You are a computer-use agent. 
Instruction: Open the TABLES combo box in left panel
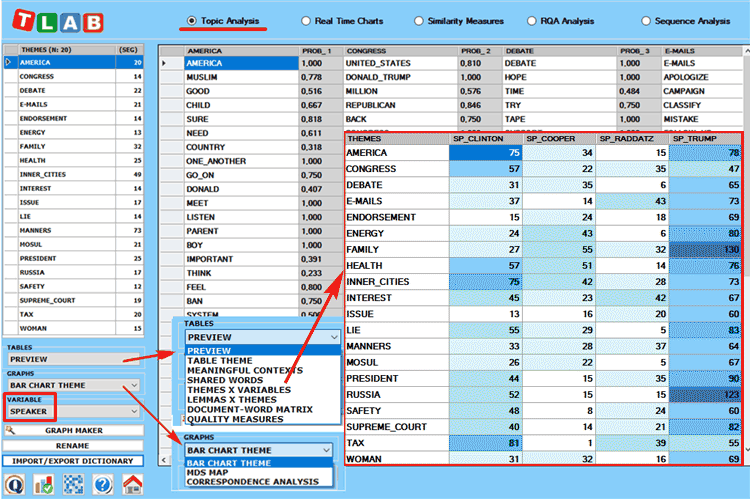click(75, 359)
